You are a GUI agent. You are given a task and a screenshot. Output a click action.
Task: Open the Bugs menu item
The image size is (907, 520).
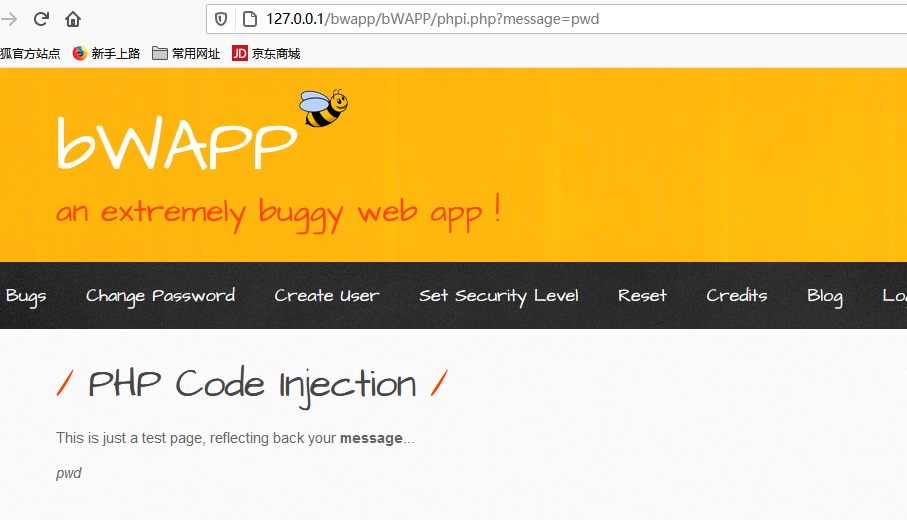tap(26, 296)
